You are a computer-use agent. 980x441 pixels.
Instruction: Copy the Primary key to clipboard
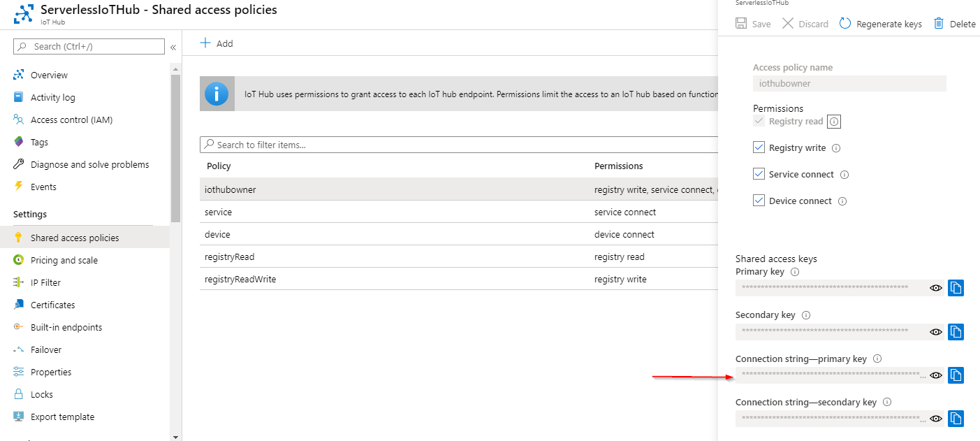[x=956, y=288]
